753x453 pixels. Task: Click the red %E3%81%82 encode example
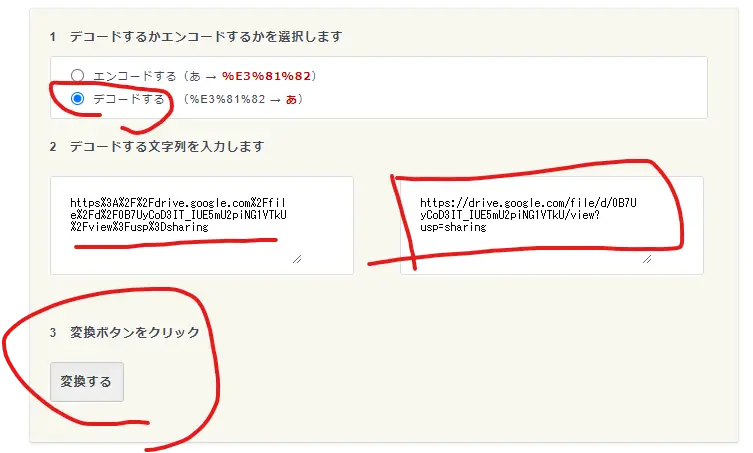[267, 76]
